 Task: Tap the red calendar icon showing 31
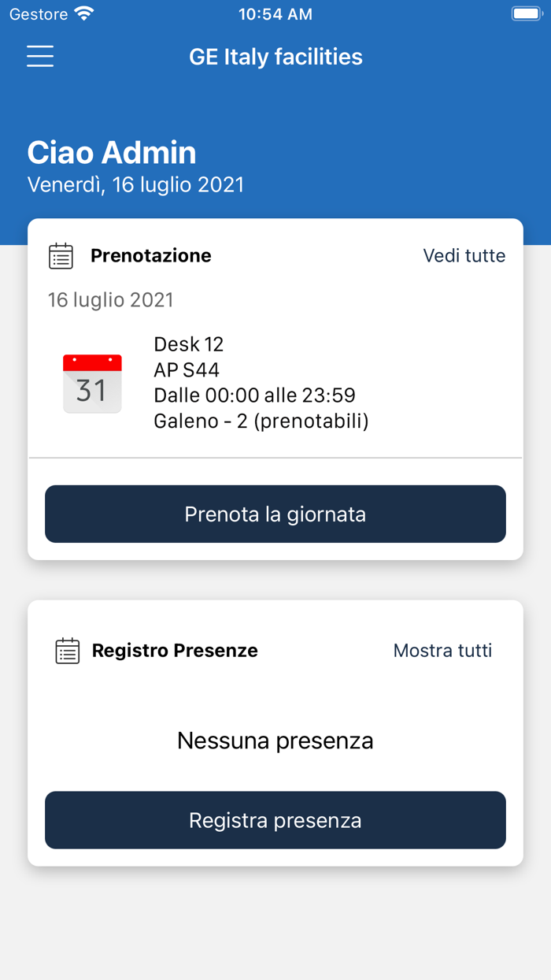92,383
